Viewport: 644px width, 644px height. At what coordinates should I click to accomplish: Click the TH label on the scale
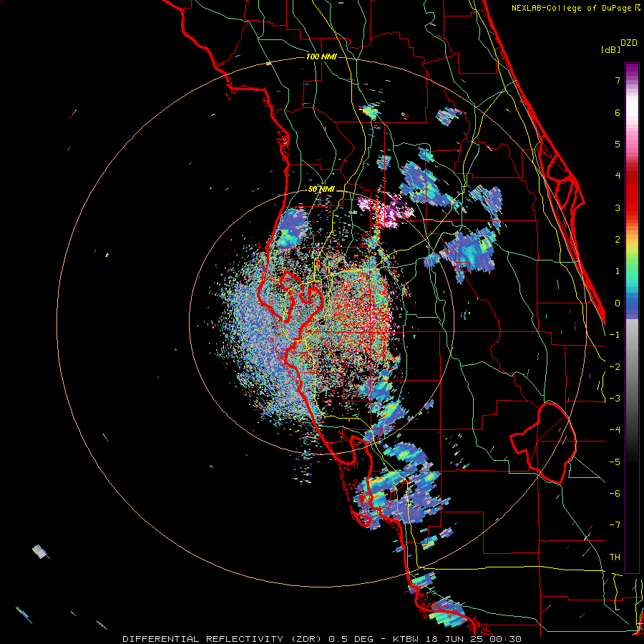(615, 557)
